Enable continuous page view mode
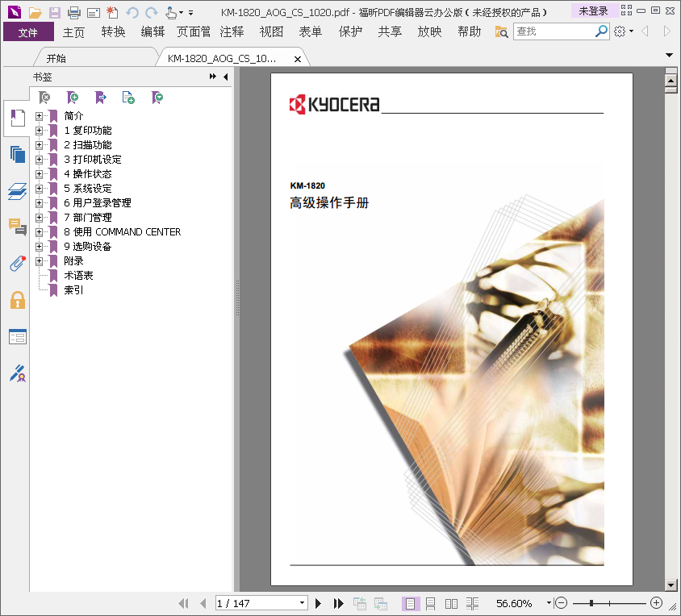This screenshot has height=616, width=681. coord(430,604)
